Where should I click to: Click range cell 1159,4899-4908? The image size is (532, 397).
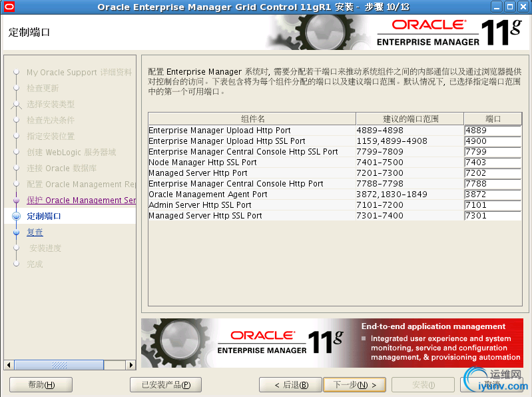coord(409,141)
